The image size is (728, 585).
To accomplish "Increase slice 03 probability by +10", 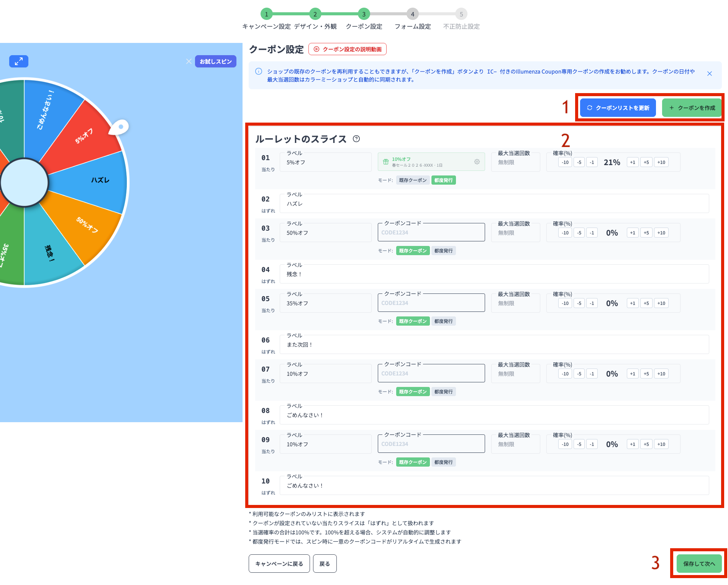I will point(661,233).
